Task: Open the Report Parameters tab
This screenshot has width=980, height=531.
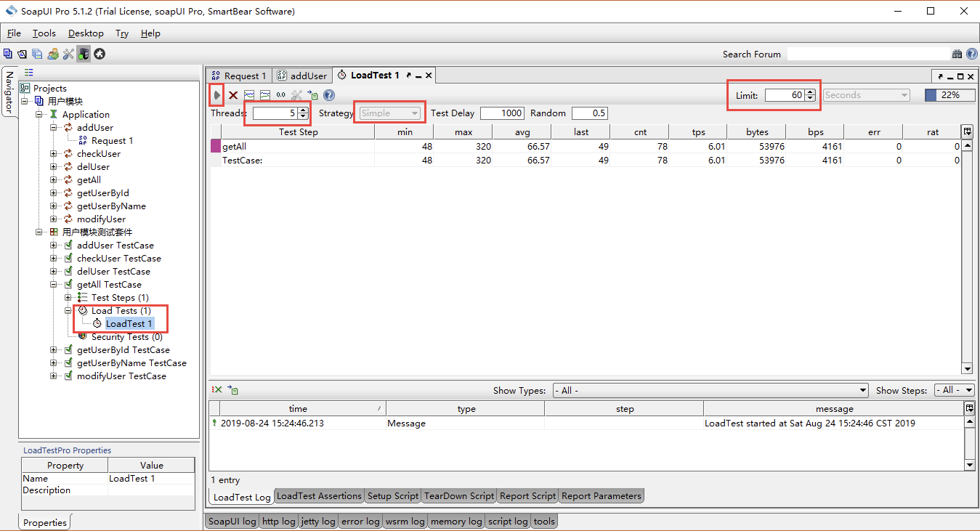Action: pos(602,495)
